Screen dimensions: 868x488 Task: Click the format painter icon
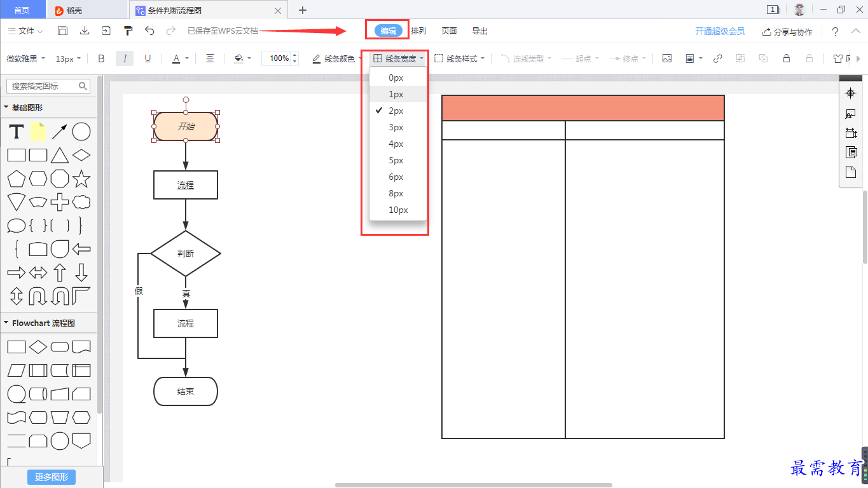[128, 30]
